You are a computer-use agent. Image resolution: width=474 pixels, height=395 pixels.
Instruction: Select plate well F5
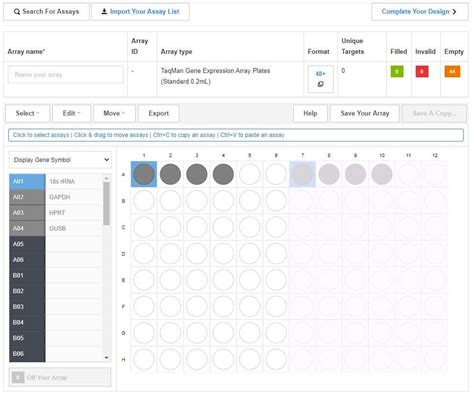250,306
